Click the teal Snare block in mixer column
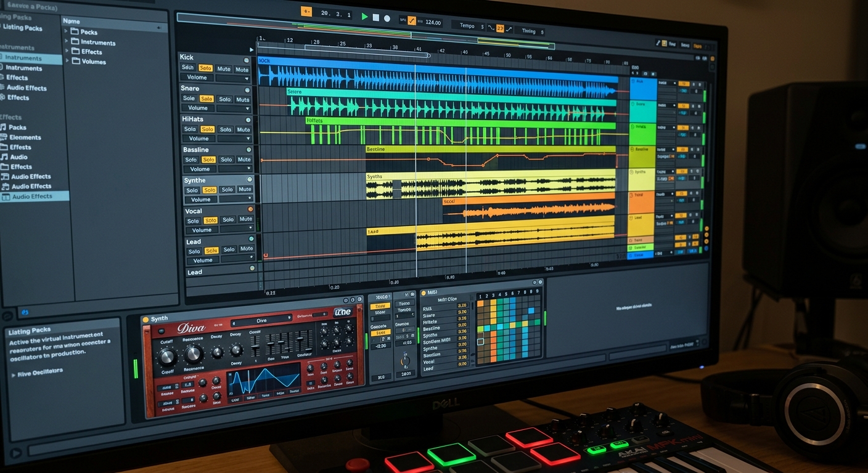This screenshot has height=473, width=868. click(x=642, y=112)
